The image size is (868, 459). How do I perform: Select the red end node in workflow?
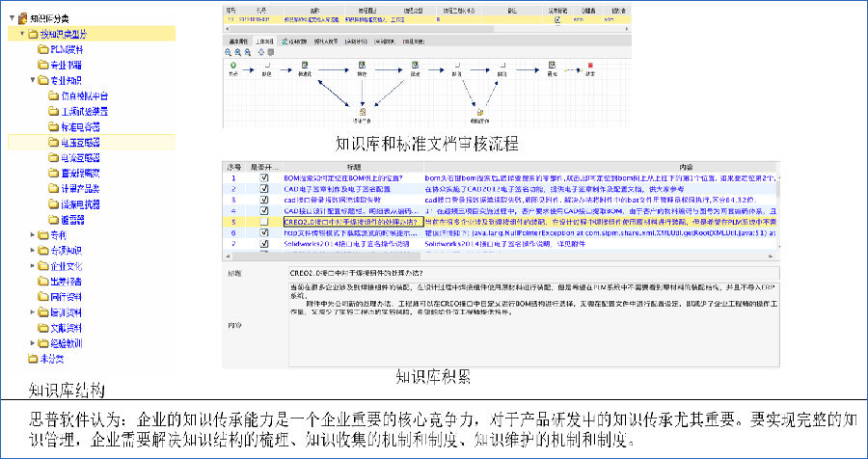pos(590,66)
